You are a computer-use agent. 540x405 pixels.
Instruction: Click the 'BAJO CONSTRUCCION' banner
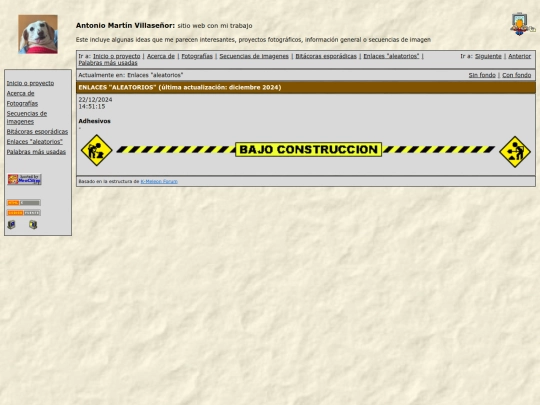click(x=309, y=149)
